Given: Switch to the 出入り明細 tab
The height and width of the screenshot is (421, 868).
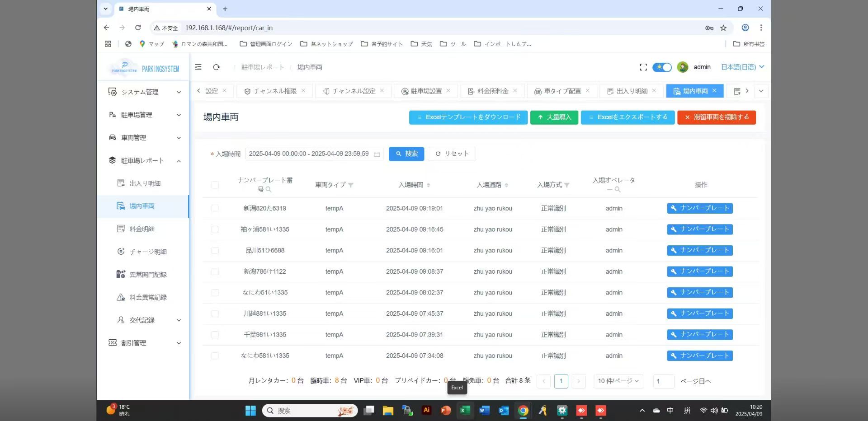Looking at the screenshot, I should coord(632,91).
